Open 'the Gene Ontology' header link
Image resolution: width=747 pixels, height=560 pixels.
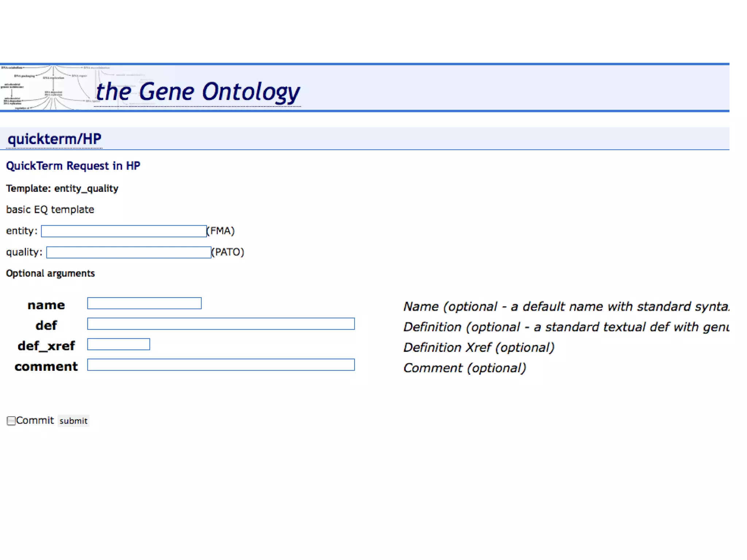pyautogui.click(x=197, y=92)
